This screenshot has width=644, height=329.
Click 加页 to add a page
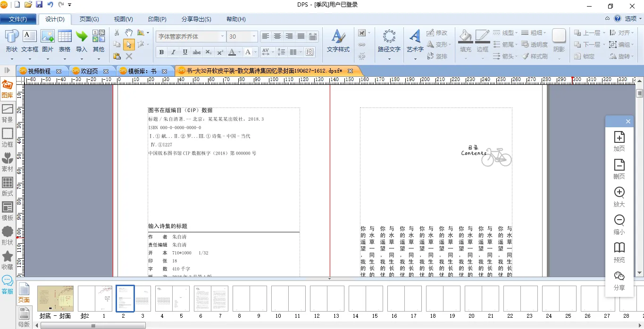point(619,141)
